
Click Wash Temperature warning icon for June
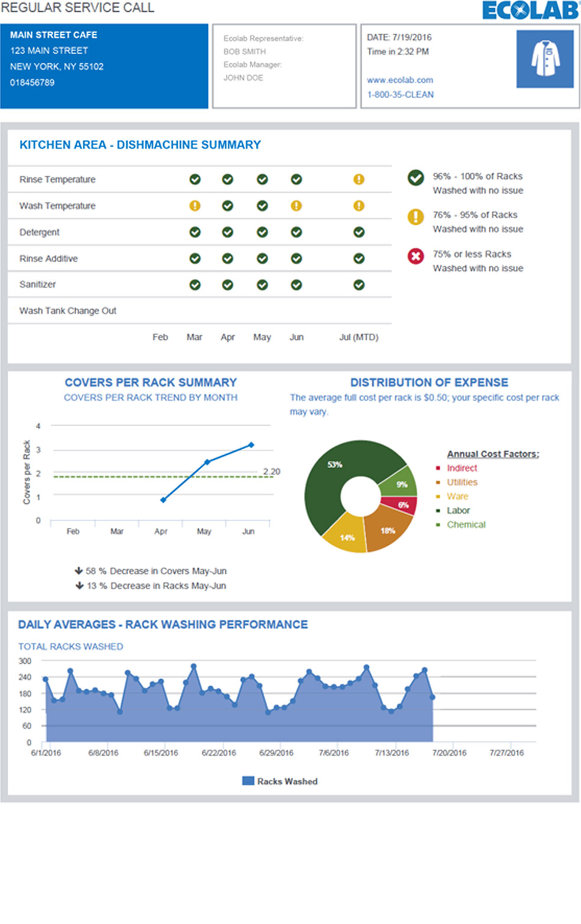[x=296, y=206]
